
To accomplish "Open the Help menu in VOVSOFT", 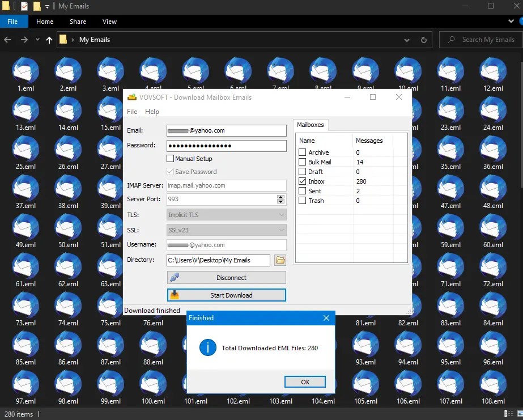I will (x=152, y=112).
